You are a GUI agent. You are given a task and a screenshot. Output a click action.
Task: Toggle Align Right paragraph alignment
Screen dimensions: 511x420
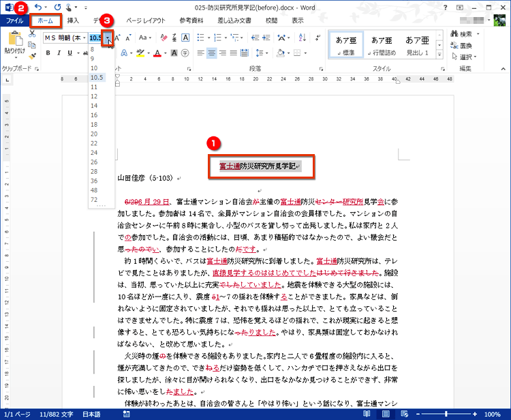coord(223,52)
